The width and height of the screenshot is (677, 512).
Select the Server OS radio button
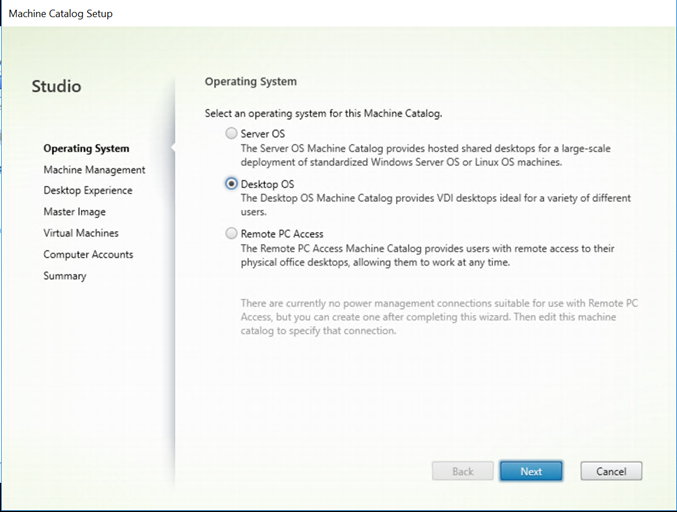pos(231,133)
